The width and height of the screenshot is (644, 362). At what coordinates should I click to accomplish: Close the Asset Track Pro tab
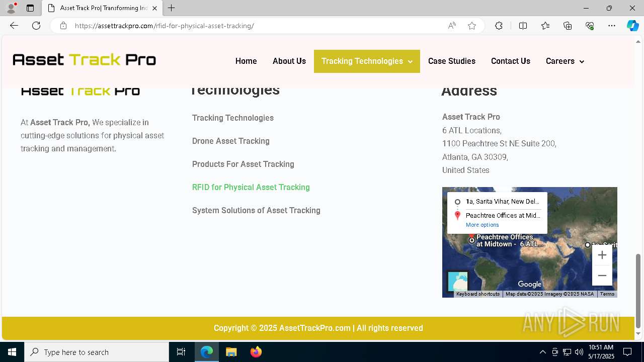pyautogui.click(x=155, y=8)
